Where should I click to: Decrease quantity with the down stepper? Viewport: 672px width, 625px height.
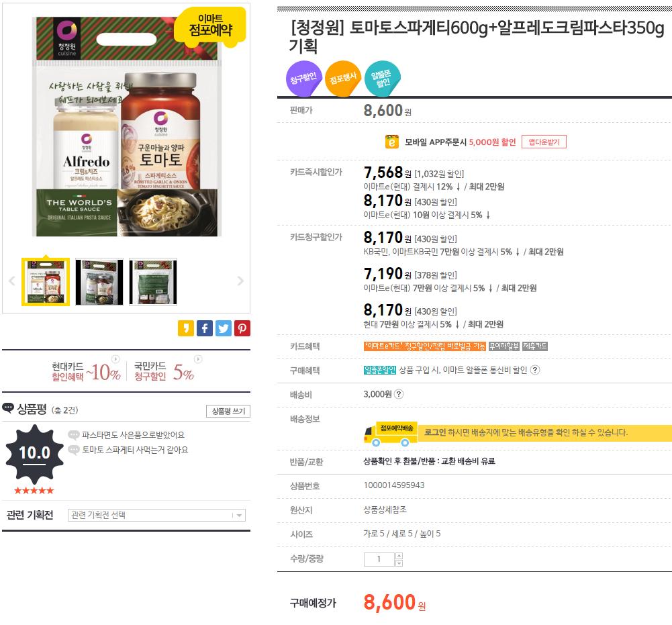(399, 563)
